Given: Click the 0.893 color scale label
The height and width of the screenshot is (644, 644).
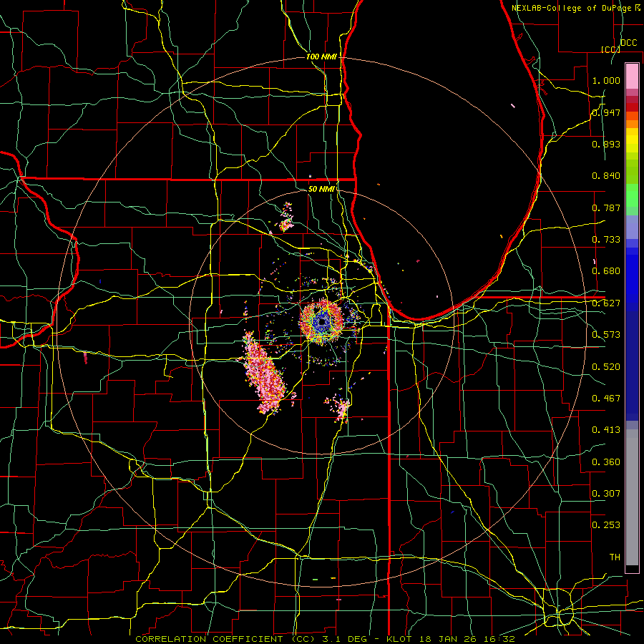Looking at the screenshot, I should pos(606,144).
